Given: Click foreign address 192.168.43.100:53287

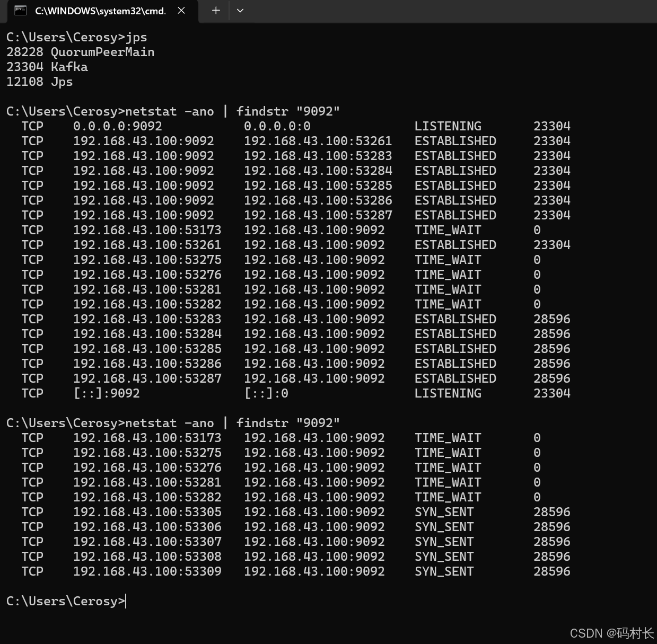Looking at the screenshot, I should click(x=318, y=215).
